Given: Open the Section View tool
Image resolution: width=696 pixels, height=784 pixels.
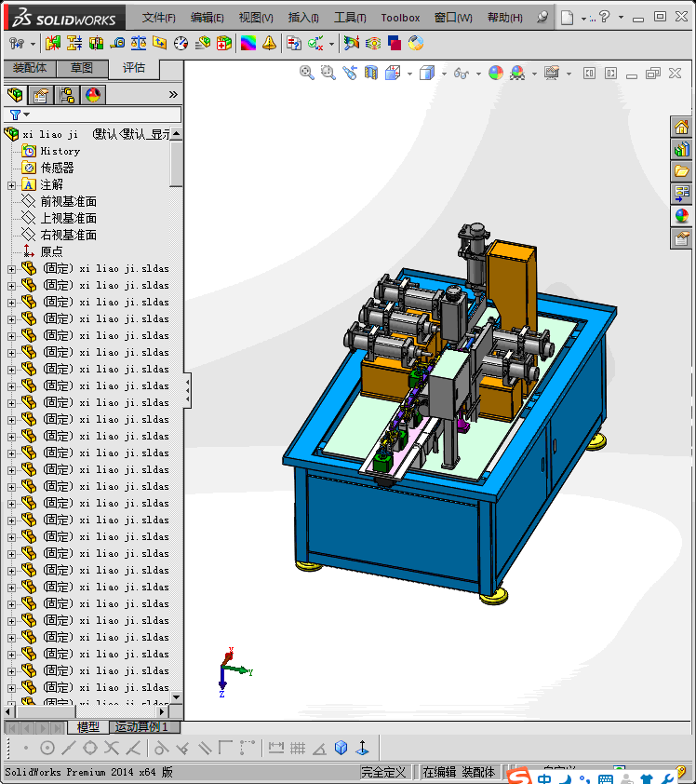Looking at the screenshot, I should (371, 73).
